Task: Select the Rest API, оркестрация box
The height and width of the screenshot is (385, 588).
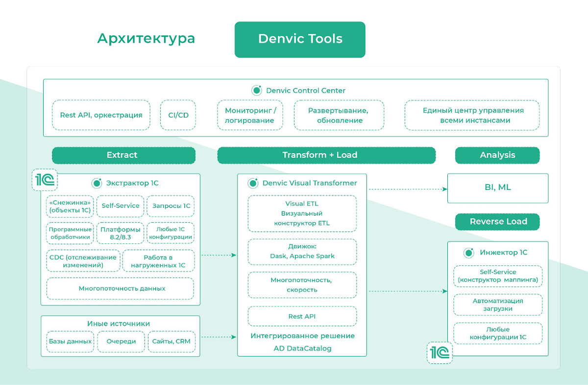Action: point(101,115)
